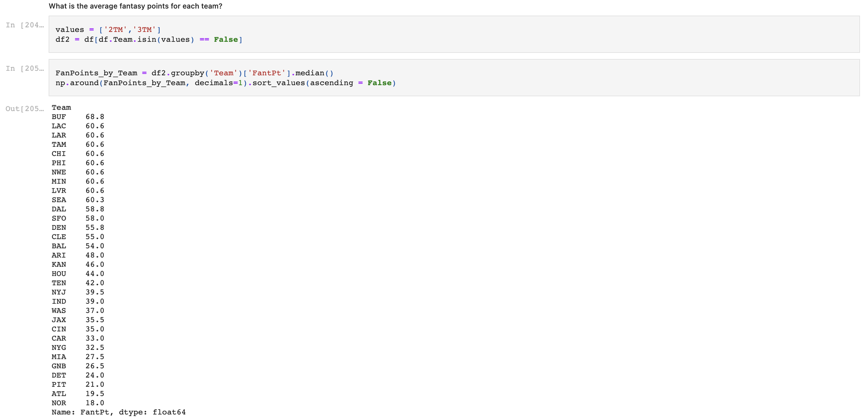Click the '2TM' string in code

pyautogui.click(x=115, y=30)
